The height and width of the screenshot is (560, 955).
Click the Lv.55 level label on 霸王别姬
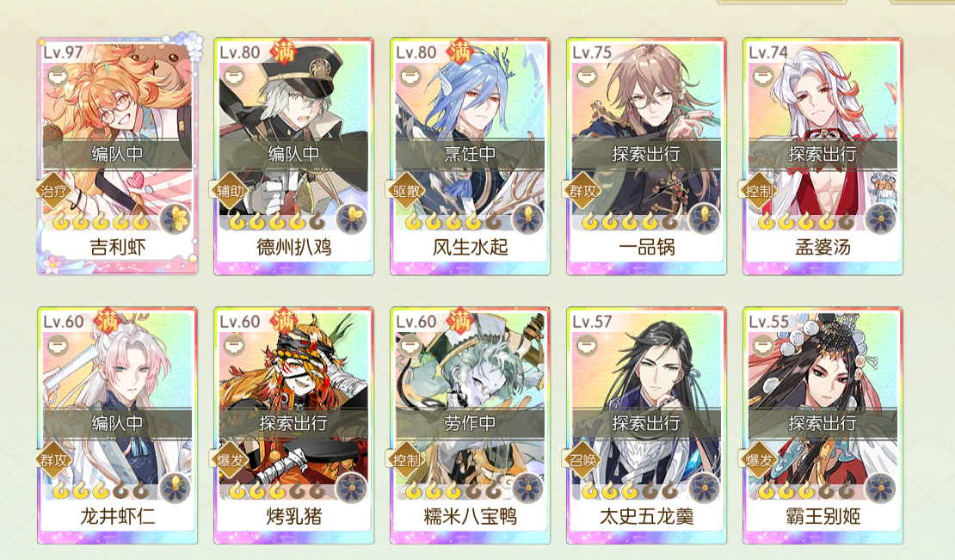(768, 322)
